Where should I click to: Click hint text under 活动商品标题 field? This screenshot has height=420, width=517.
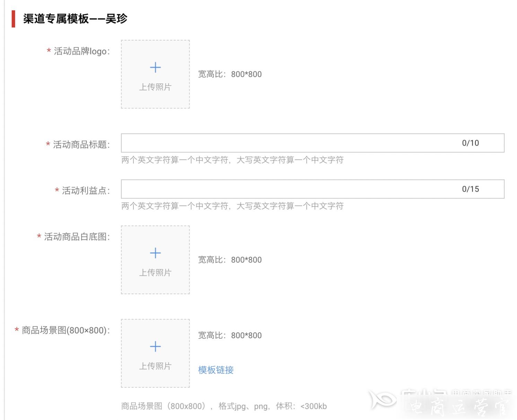point(232,160)
